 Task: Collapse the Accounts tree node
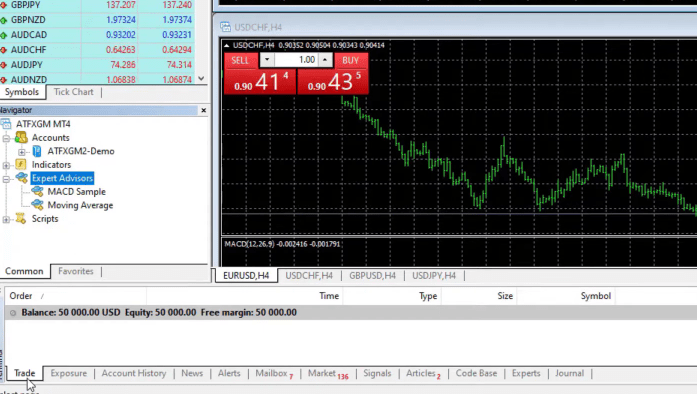point(6,138)
